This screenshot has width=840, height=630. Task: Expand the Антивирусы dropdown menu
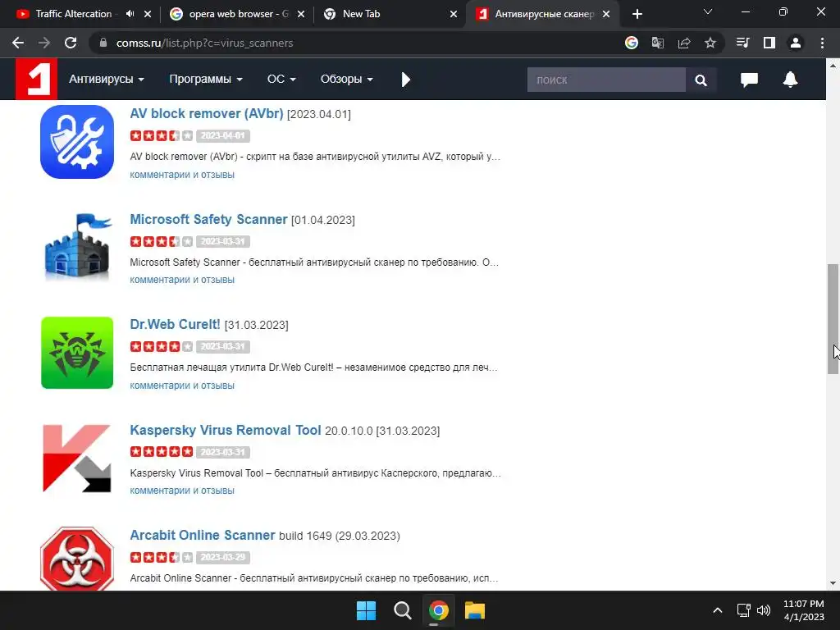pyautogui.click(x=106, y=80)
